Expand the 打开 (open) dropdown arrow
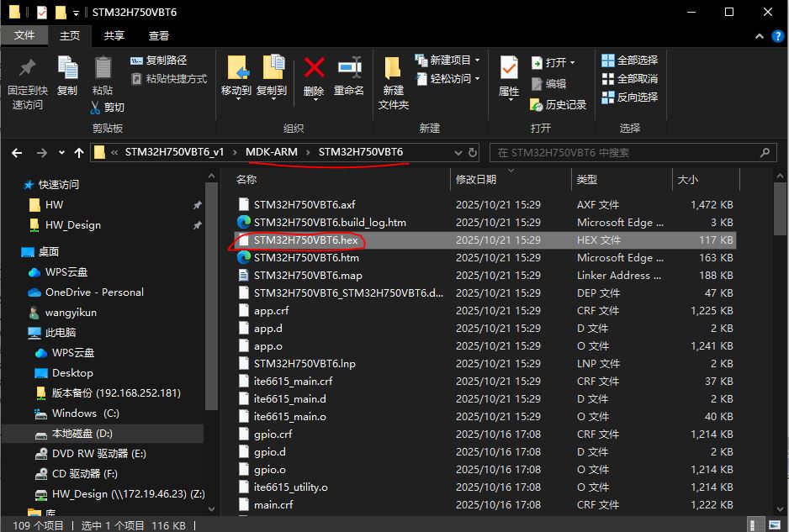The height and width of the screenshot is (532, 789). [x=572, y=63]
